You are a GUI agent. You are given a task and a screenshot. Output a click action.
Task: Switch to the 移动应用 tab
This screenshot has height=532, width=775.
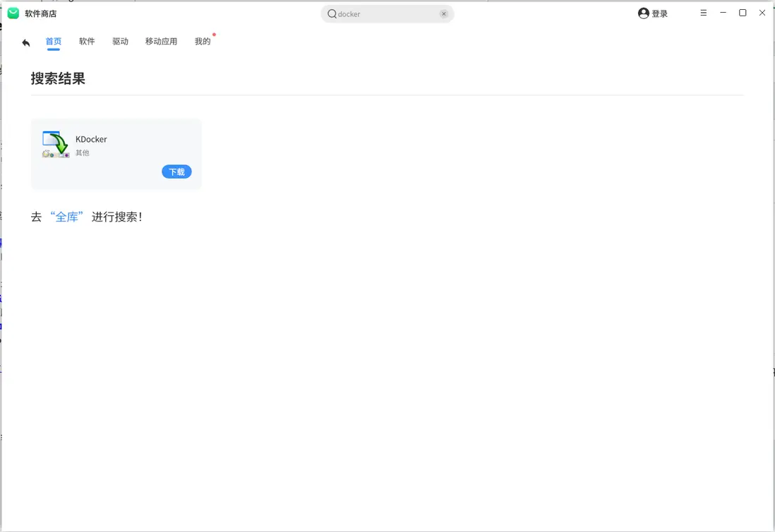coord(161,41)
